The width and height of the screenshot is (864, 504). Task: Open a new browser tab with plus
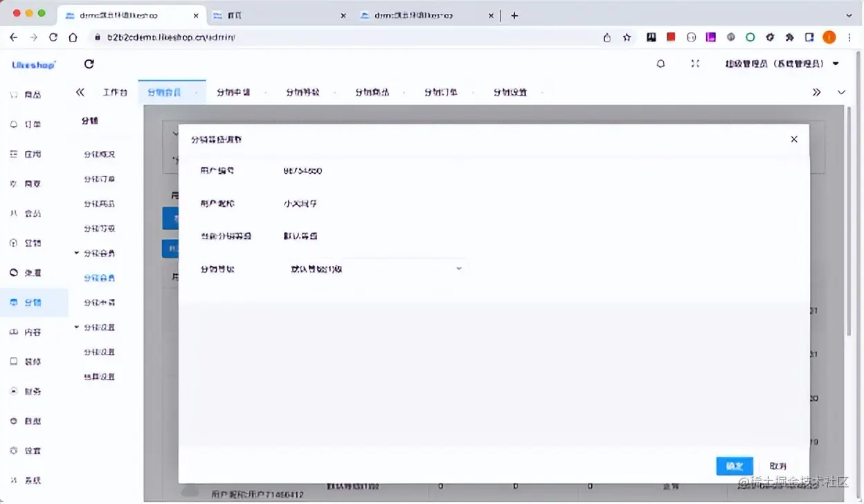514,15
